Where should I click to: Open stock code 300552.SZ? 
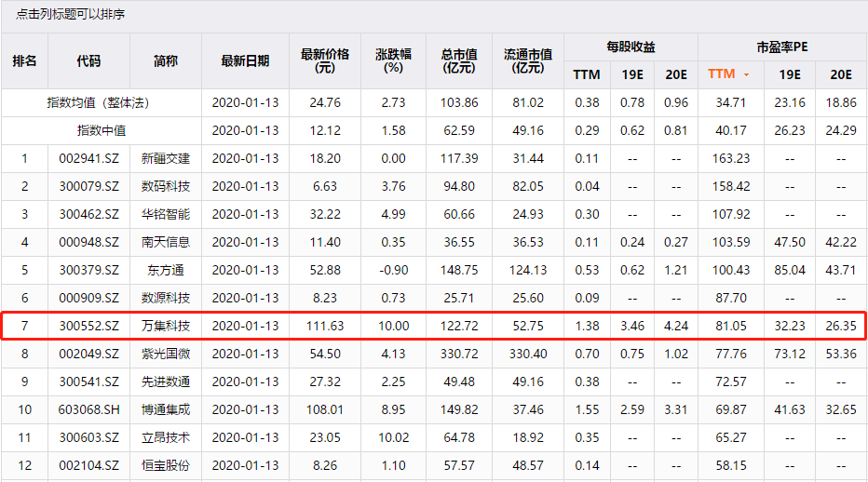point(88,326)
